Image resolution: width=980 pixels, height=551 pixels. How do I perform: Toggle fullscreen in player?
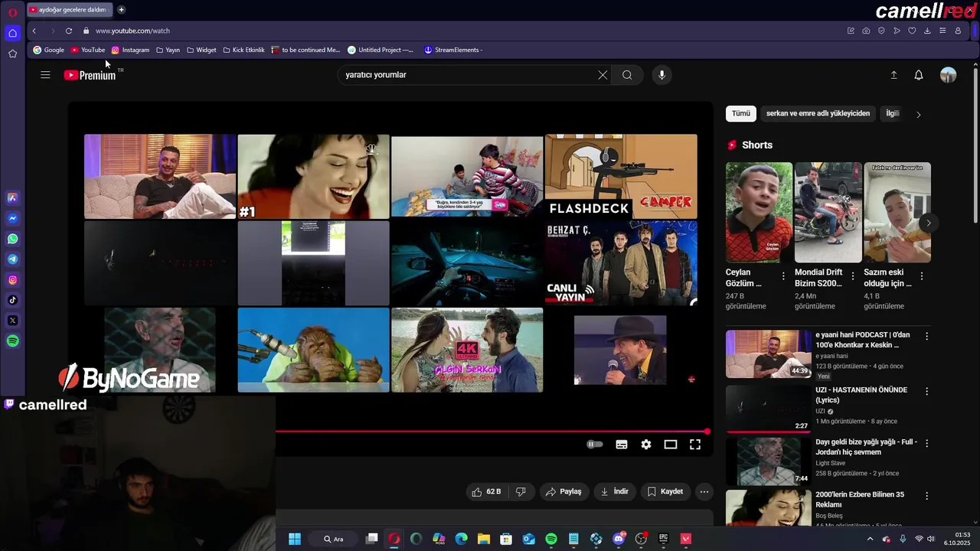[x=695, y=445]
